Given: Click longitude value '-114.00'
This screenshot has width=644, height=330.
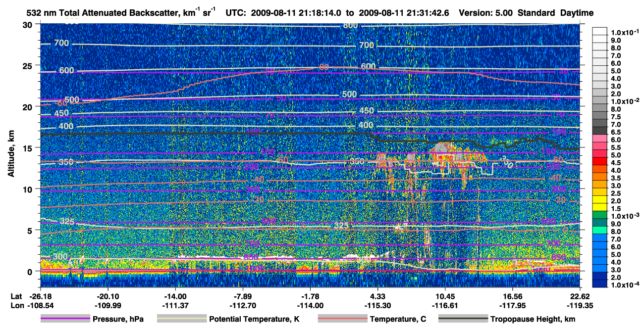Looking at the screenshot, I should 310,305.
